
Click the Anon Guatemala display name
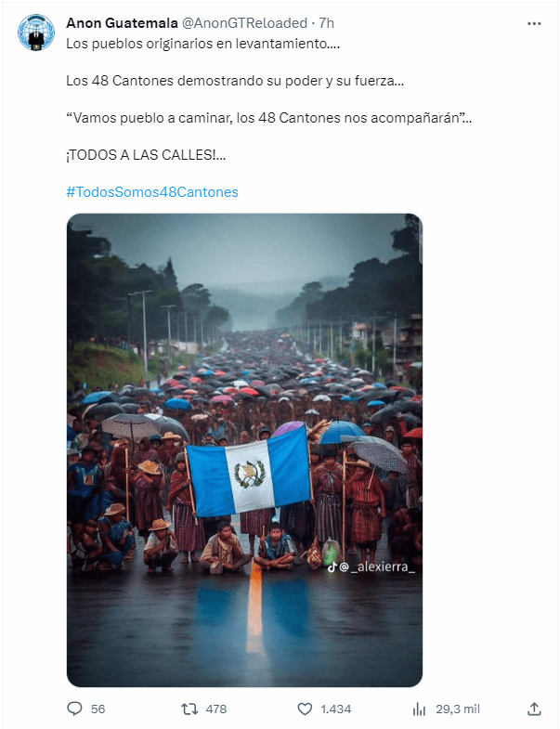(x=122, y=23)
